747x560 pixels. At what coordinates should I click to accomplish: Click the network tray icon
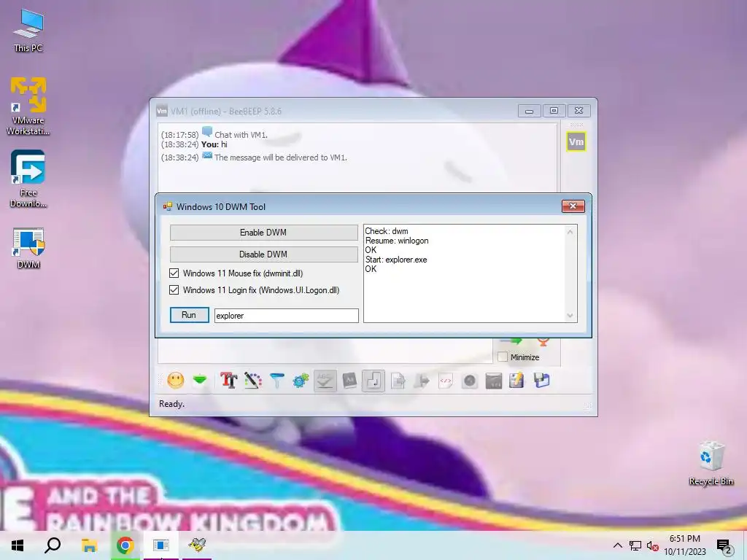[635, 545]
